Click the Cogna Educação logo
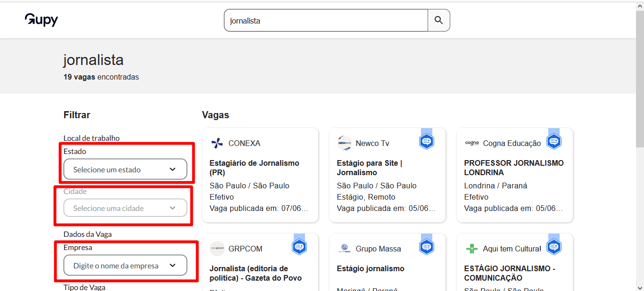 tap(473, 143)
